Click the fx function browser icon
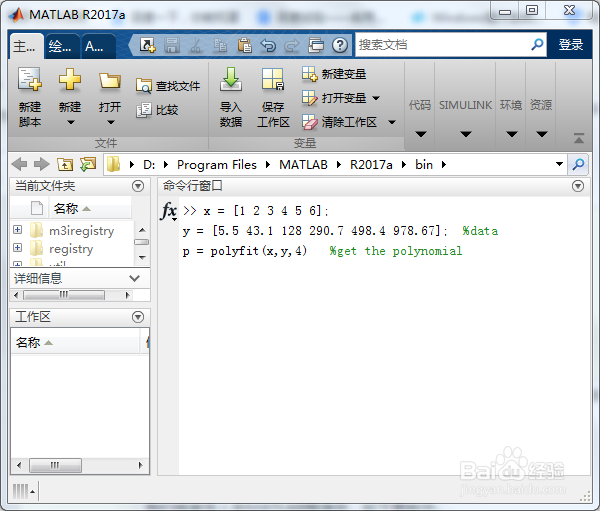Image resolution: width=600 pixels, height=511 pixels. (168, 211)
